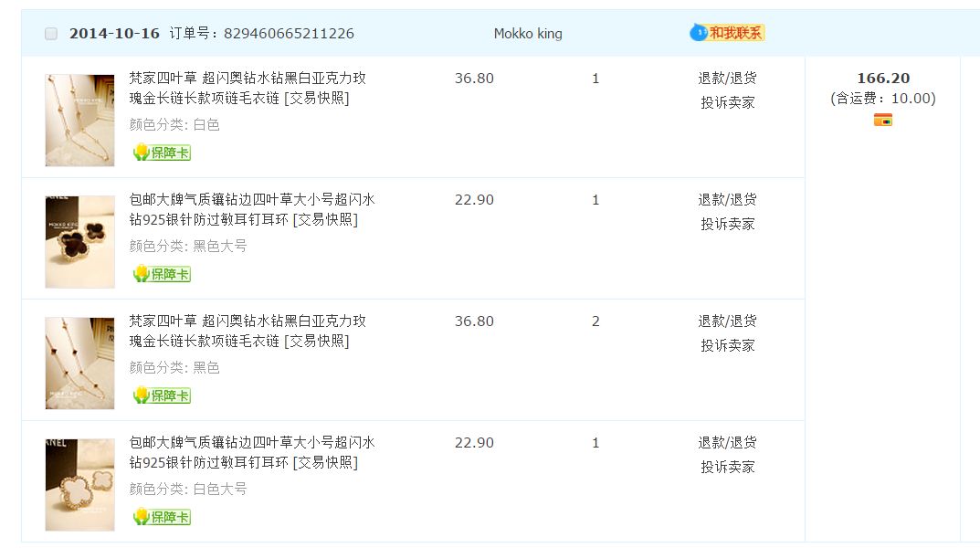The image size is (980, 548).
Task: Click 保障卡 badge for the white necklace item
Action: 162,153
